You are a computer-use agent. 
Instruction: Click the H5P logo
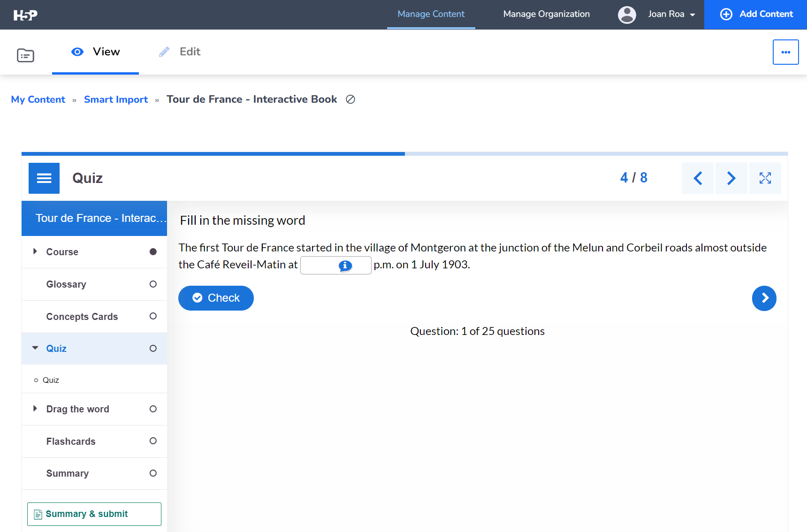coord(25,15)
